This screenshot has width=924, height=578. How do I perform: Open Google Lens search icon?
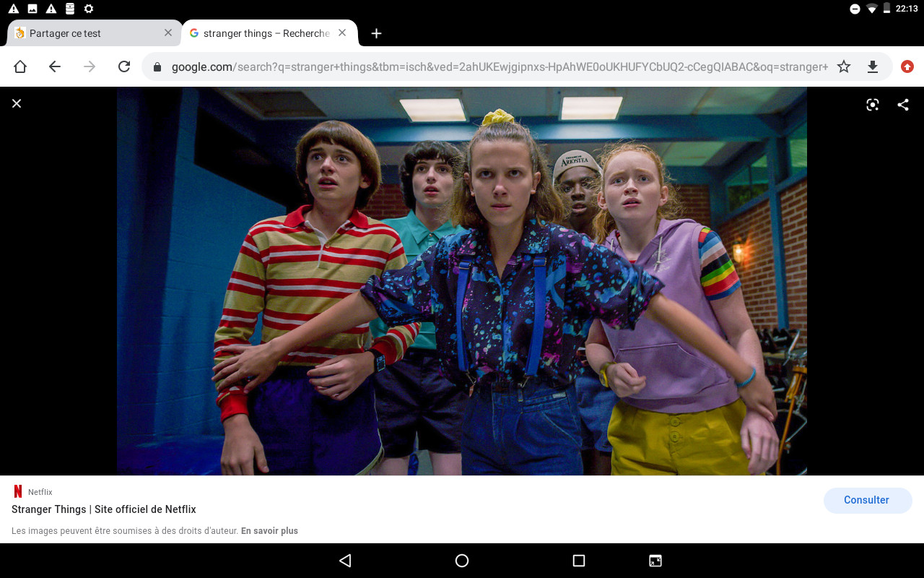coord(873,105)
